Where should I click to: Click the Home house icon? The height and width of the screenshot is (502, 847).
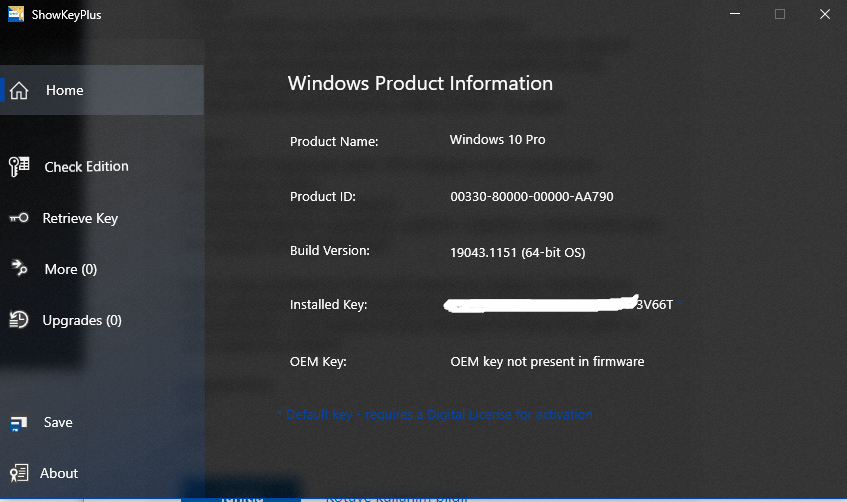point(19,90)
